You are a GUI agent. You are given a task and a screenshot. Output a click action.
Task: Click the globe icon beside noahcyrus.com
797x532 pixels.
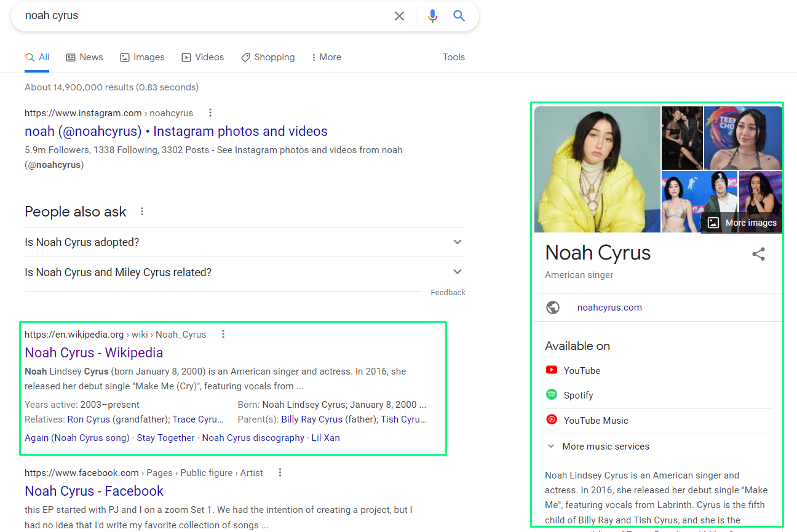pos(553,308)
